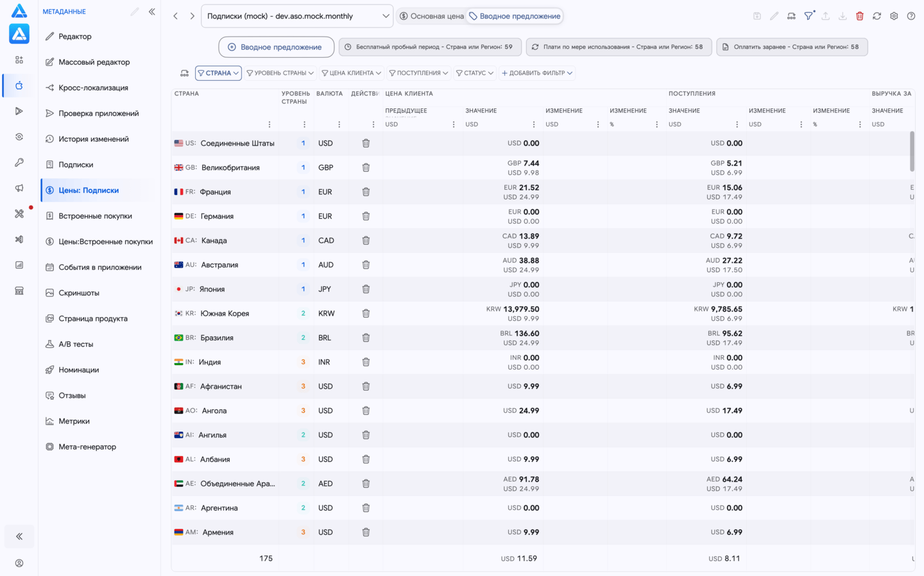The width and height of the screenshot is (924, 576).
Task: Open Кросс-локализация menu item
Action: pyautogui.click(x=93, y=88)
